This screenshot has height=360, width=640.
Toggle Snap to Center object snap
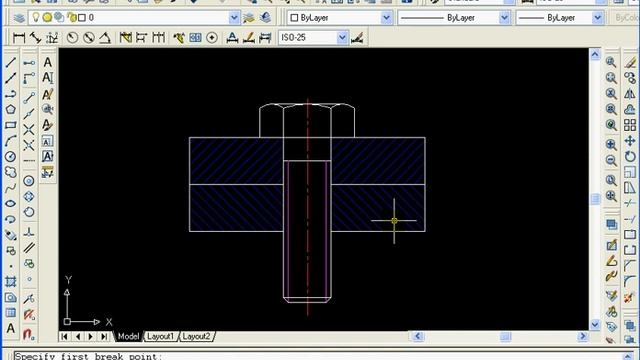pyautogui.click(x=29, y=181)
